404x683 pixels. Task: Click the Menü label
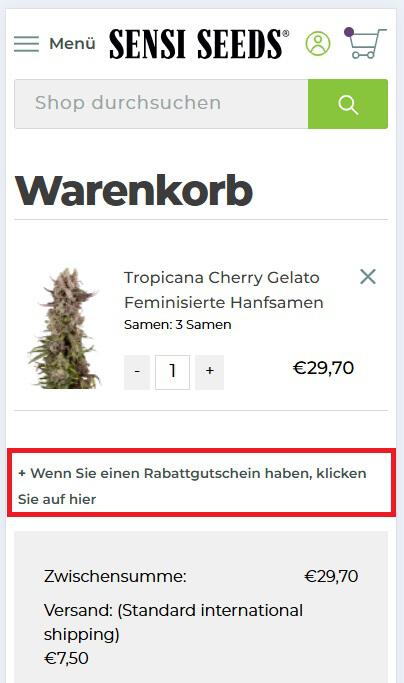[72, 44]
